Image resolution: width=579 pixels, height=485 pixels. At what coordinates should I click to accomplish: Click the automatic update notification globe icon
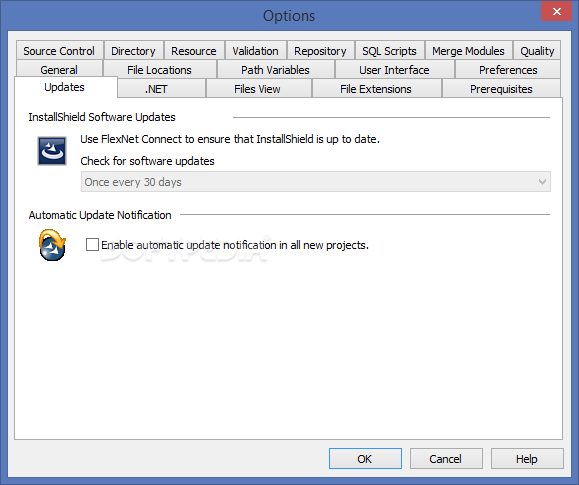[x=52, y=245]
